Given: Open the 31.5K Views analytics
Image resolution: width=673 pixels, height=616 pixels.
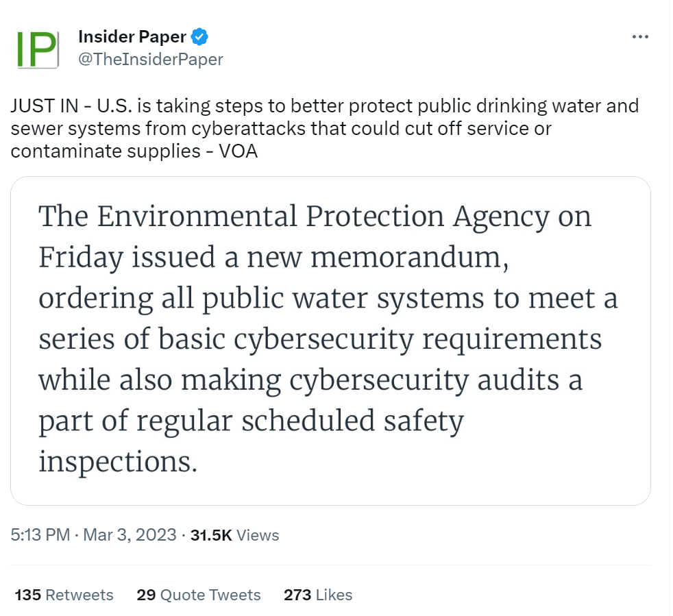Looking at the screenshot, I should point(235,535).
